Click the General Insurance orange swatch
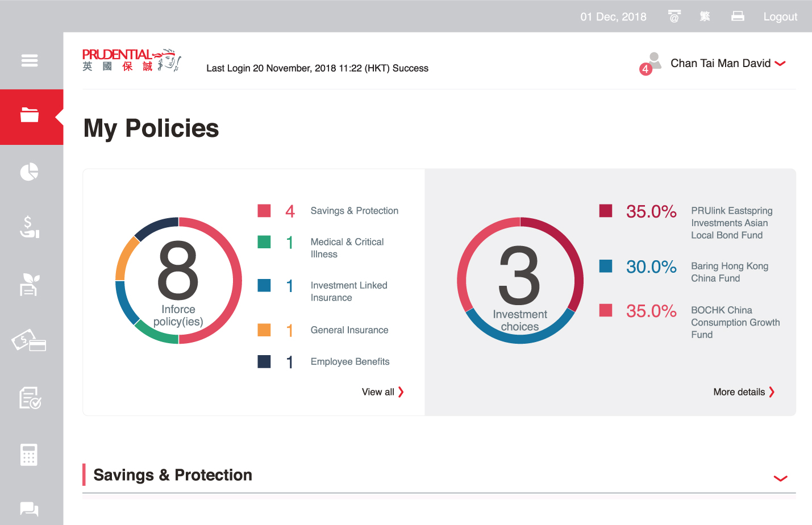Screen dimensions: 812x525 coord(264,330)
